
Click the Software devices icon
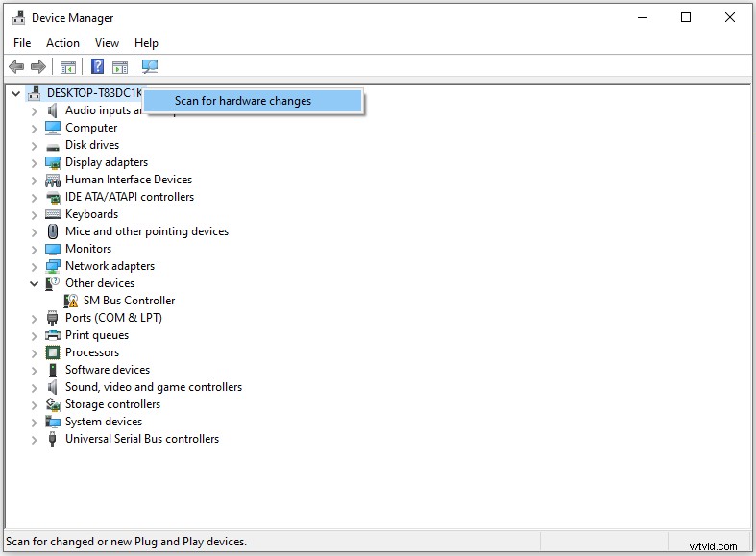point(53,370)
